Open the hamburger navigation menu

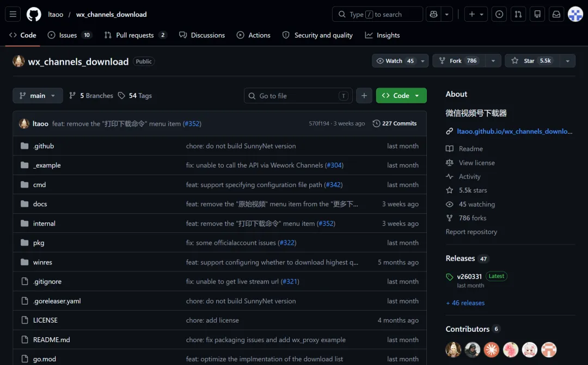[13, 14]
